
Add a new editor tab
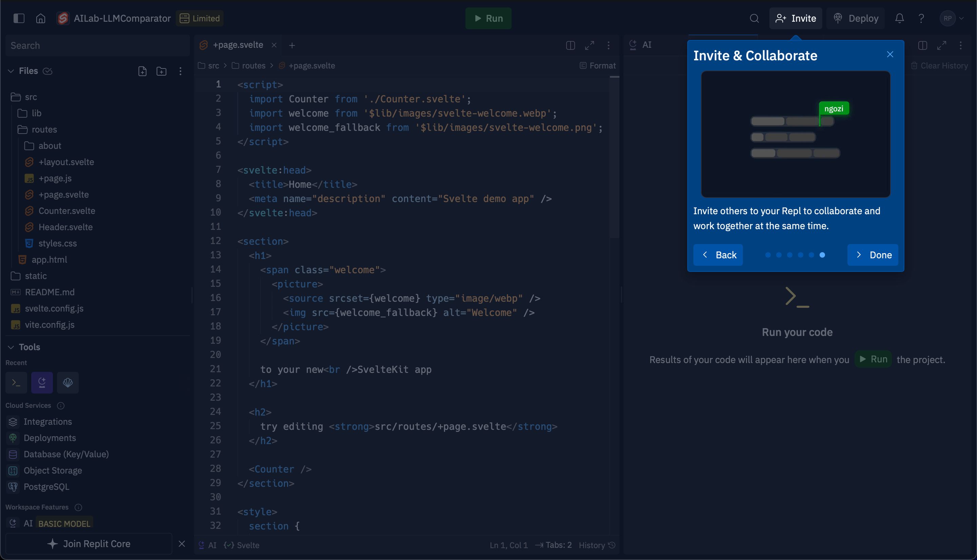[x=292, y=45]
